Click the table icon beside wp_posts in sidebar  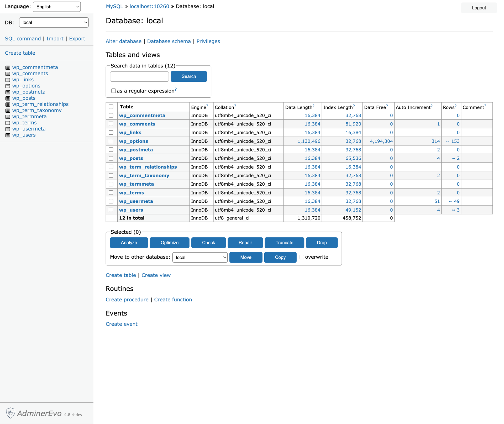[8, 98]
